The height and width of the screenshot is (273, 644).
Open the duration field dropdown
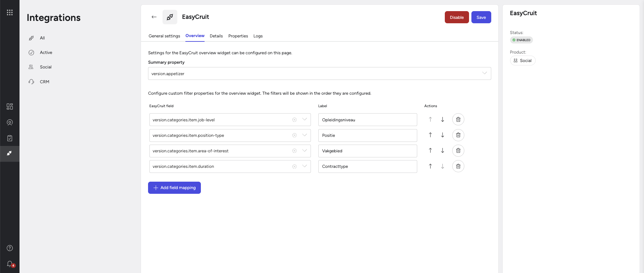point(305,166)
